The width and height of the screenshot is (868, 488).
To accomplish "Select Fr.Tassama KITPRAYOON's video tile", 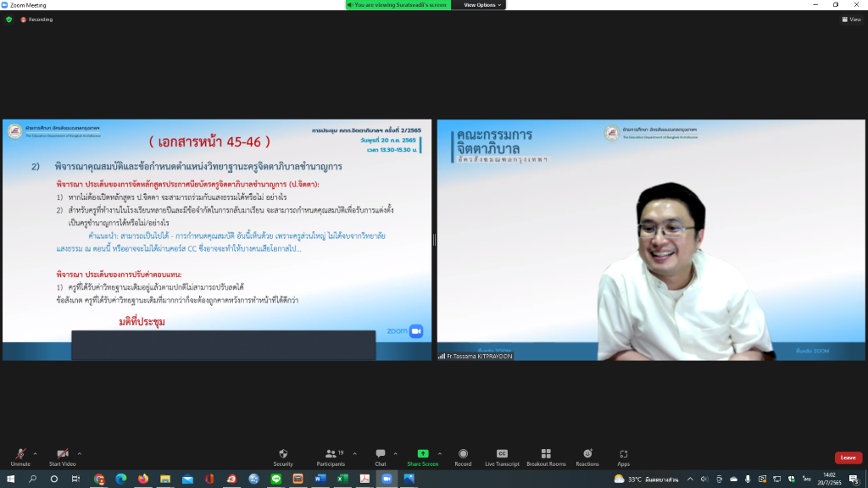I will point(651,240).
